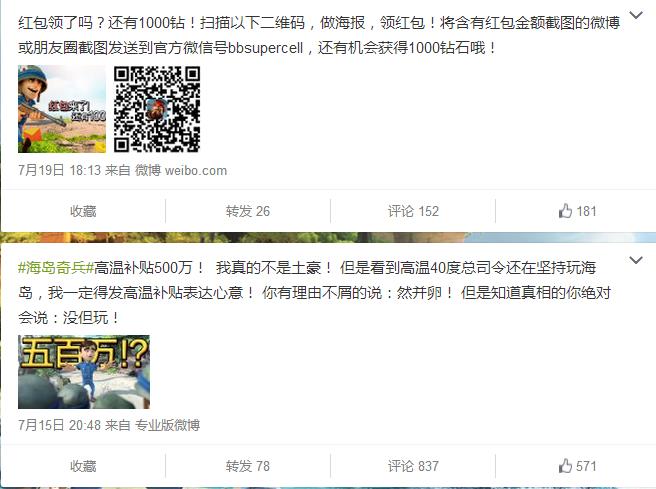This screenshot has height=489, width=656.
Task: Open the QR code image
Action: coord(157,109)
